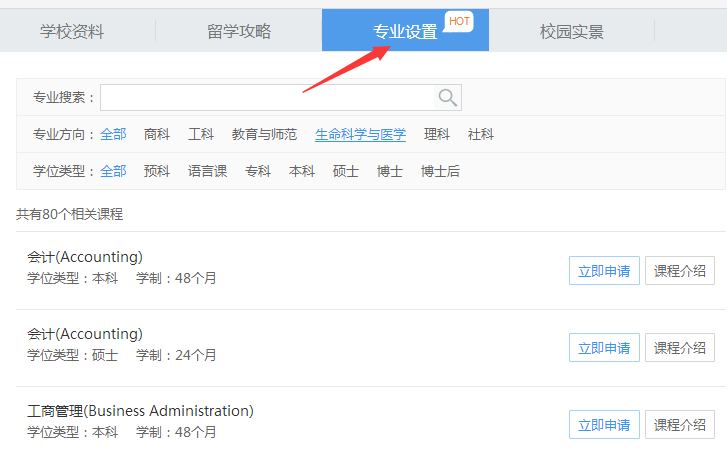Go to the 校园实景 tab

pos(572,32)
